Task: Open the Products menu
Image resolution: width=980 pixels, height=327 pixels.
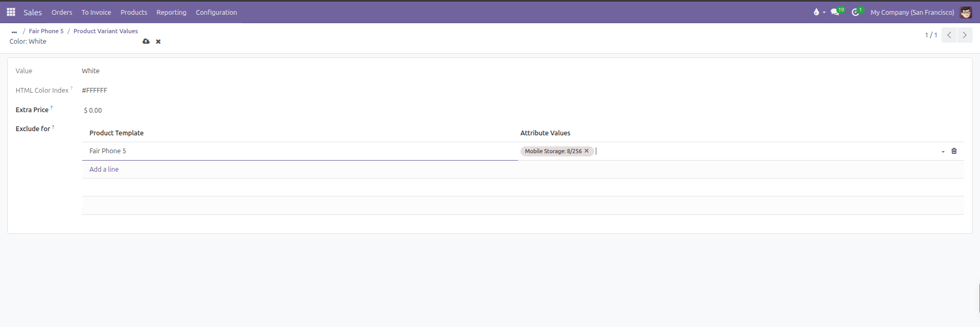Action: tap(134, 12)
